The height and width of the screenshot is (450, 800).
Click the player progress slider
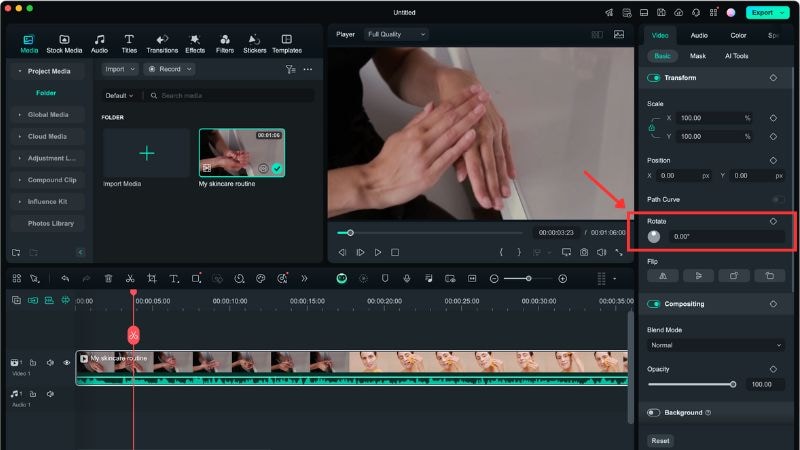click(x=430, y=233)
